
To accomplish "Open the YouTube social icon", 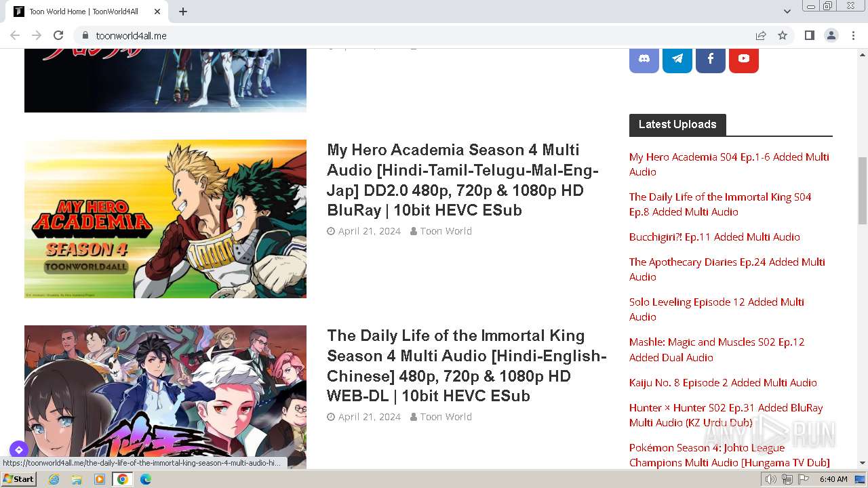I will [744, 59].
